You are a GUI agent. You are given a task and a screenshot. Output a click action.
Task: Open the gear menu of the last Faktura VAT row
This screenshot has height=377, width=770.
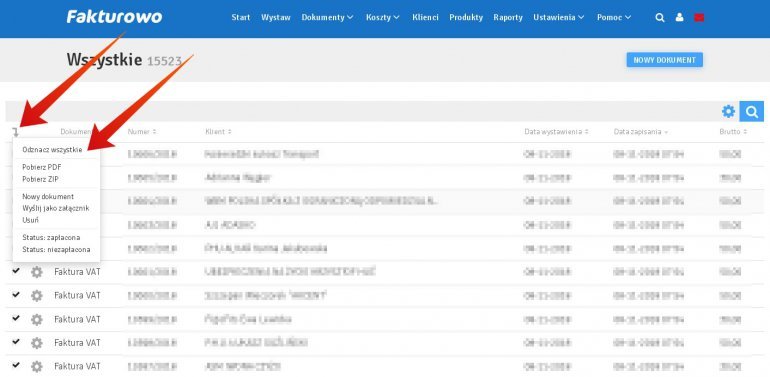(37, 366)
